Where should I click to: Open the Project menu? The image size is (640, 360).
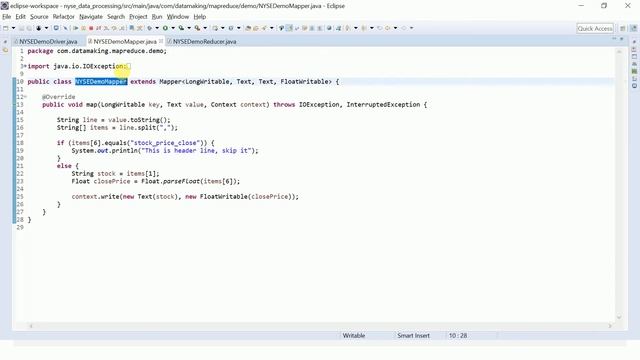pos(138,17)
